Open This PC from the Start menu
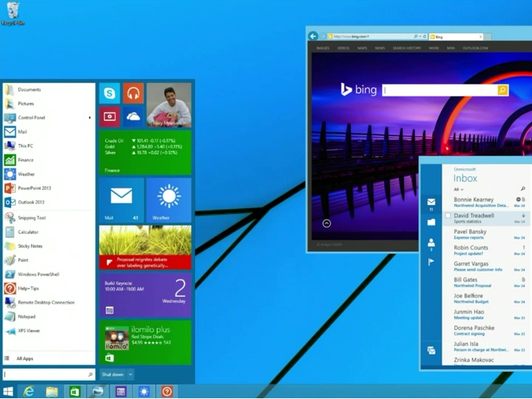The width and height of the screenshot is (532, 399). (48, 146)
